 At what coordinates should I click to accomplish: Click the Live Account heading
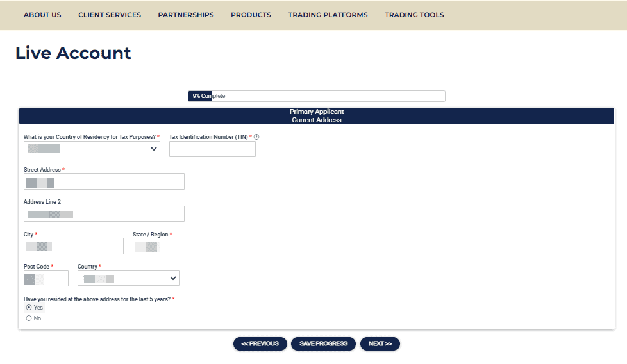73,53
